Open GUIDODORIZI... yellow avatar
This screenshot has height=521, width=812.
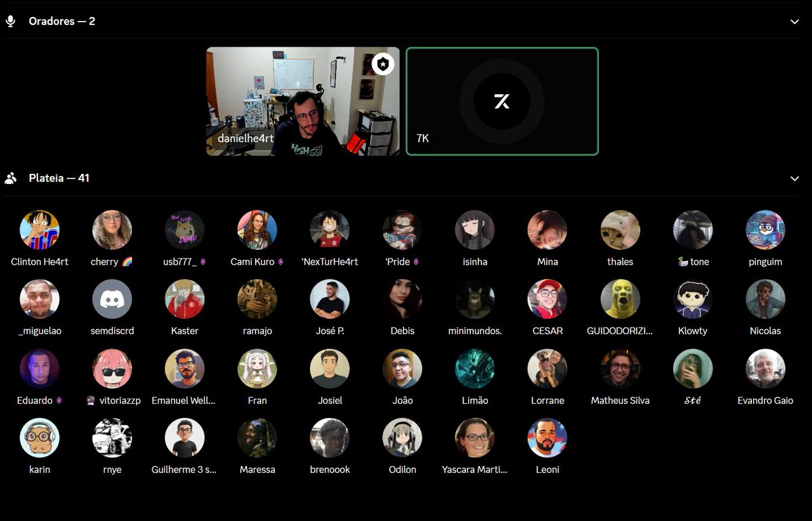click(x=621, y=299)
